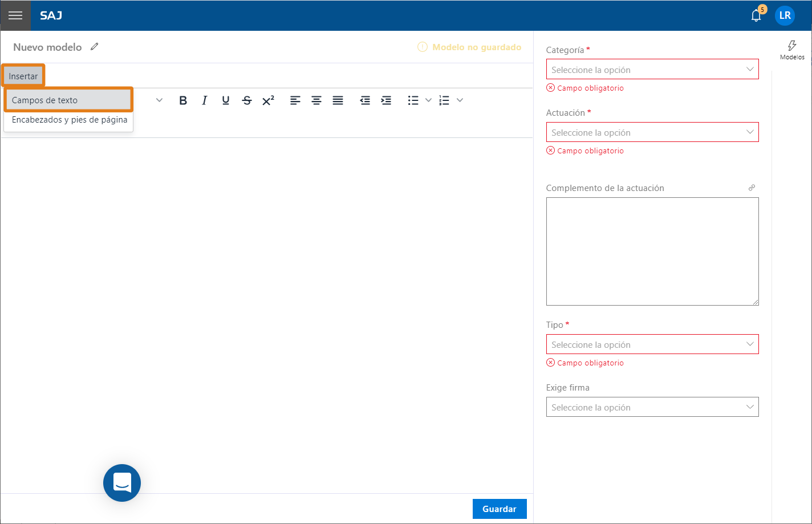This screenshot has width=812, height=524.
Task: Justify the paragraph text
Action: click(338, 100)
